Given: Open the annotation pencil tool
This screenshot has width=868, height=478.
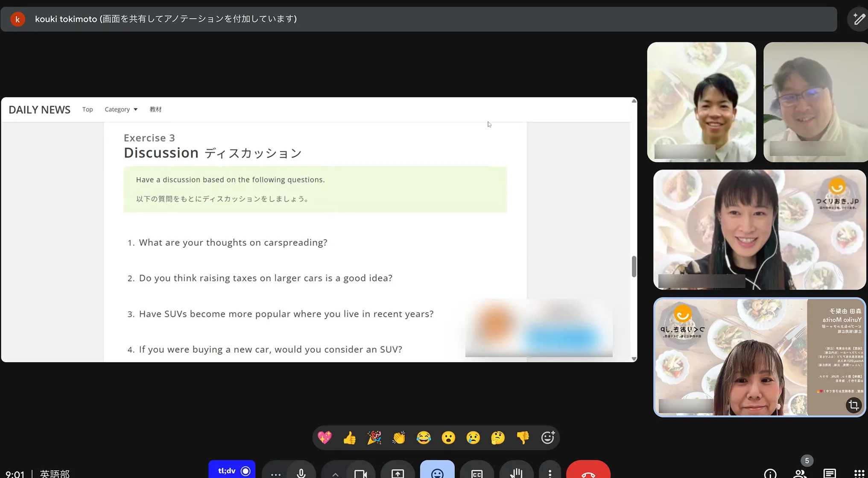Looking at the screenshot, I should 859,19.
